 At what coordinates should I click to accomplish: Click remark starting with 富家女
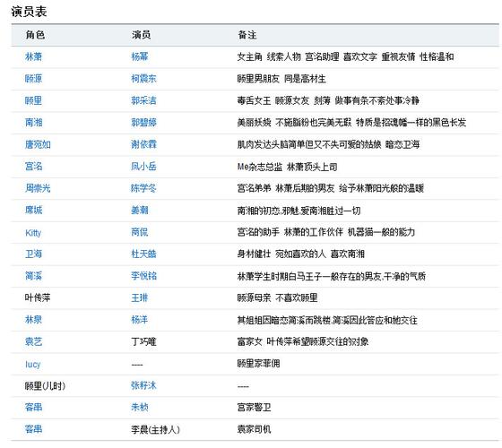[303, 341]
